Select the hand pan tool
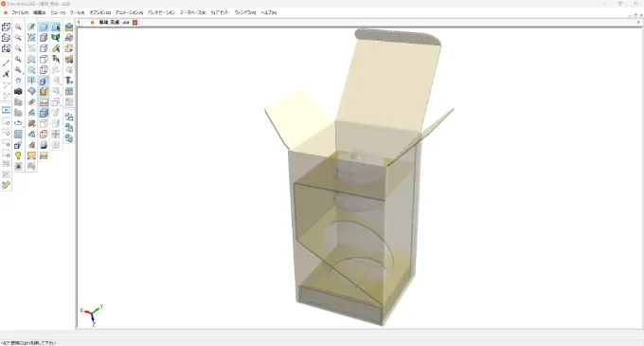This screenshot has height=346, width=644. [x=18, y=81]
